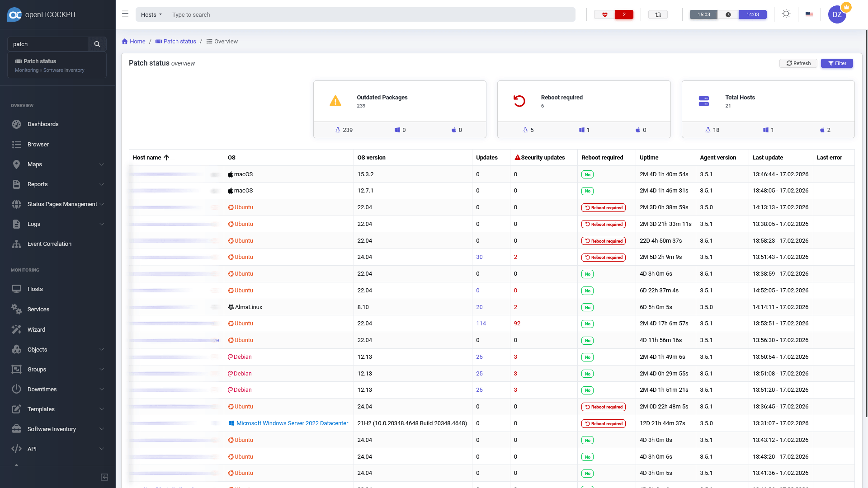The height and width of the screenshot is (488, 868).
Task: Open Dashboards in the sidebar
Action: point(43,124)
